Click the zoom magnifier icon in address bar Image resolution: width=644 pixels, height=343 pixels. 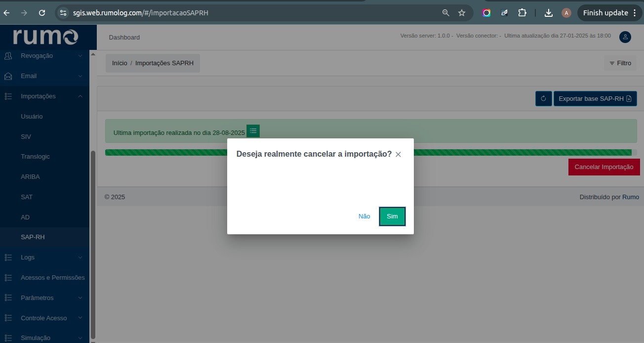coord(445,13)
